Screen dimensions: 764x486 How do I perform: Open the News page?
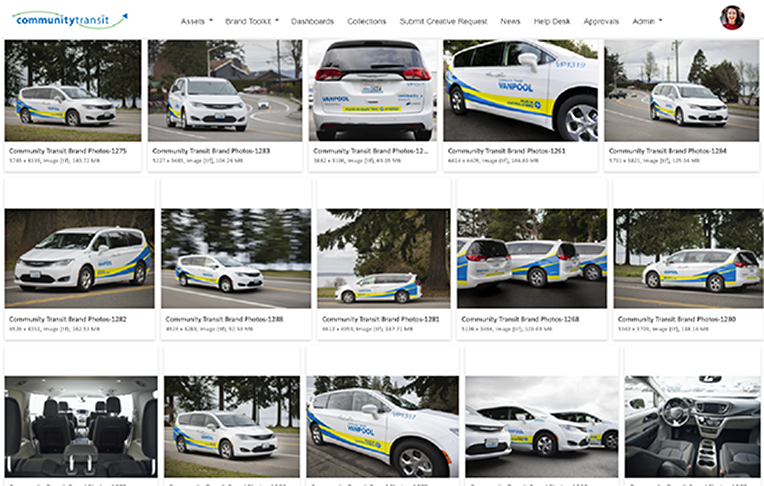510,21
